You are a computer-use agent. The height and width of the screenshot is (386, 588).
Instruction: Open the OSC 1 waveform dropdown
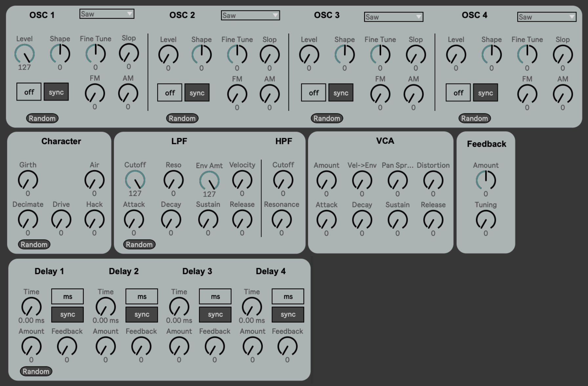[x=107, y=14]
